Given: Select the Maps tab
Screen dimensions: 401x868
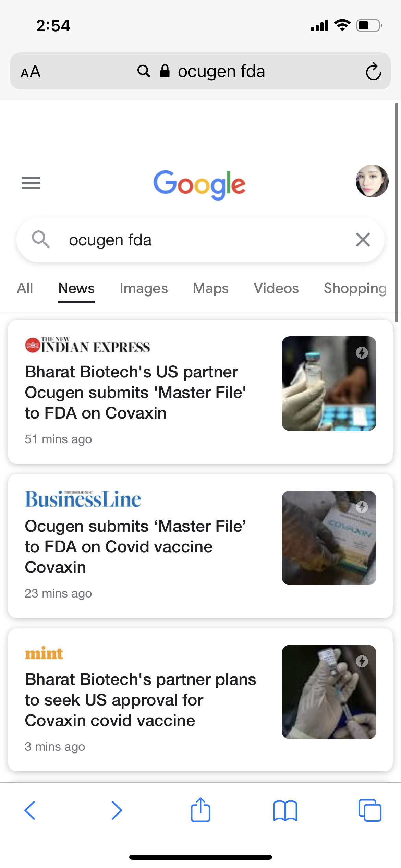Looking at the screenshot, I should (210, 288).
